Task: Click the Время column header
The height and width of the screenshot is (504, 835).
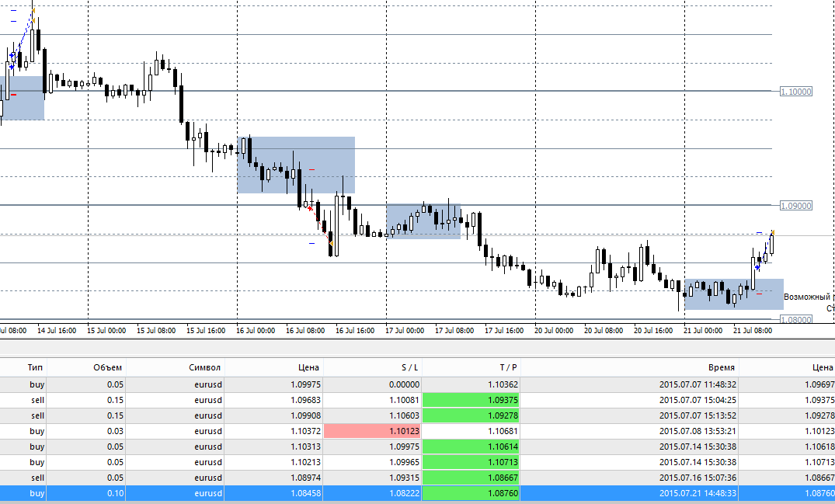Action: [x=722, y=367]
